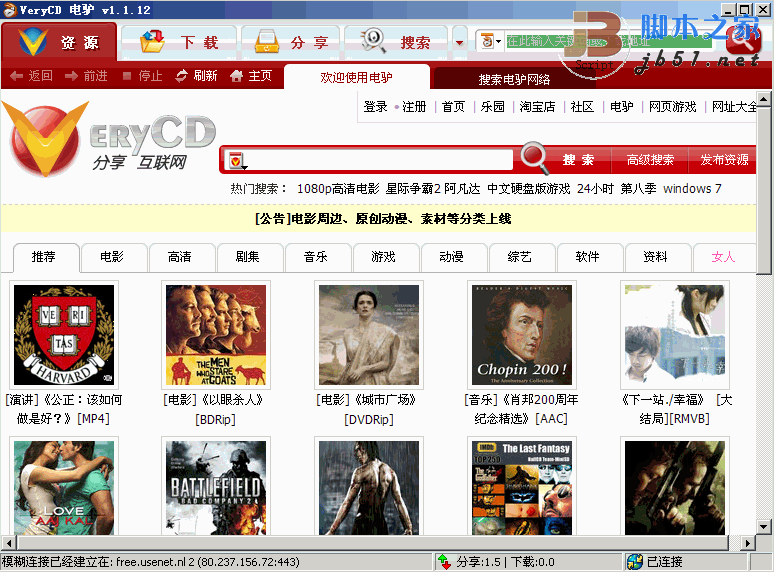The height and width of the screenshot is (572, 774).
Task: Select the 综艺 category tab
Action: coord(522,257)
